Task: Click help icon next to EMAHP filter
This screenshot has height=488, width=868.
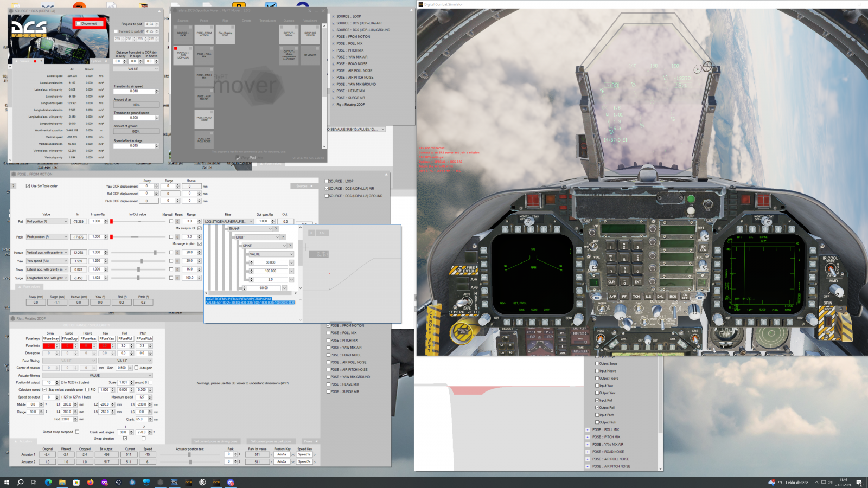Action: click(276, 228)
